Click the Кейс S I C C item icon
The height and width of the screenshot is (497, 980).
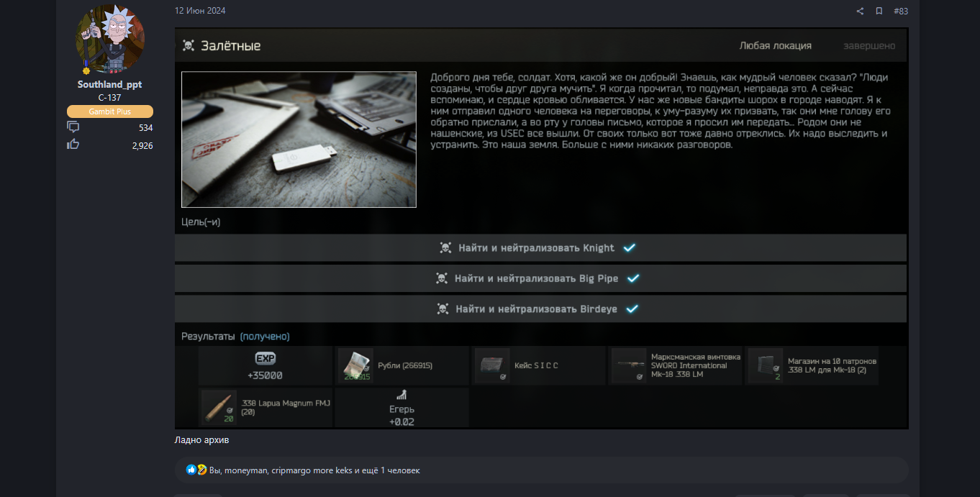492,366
